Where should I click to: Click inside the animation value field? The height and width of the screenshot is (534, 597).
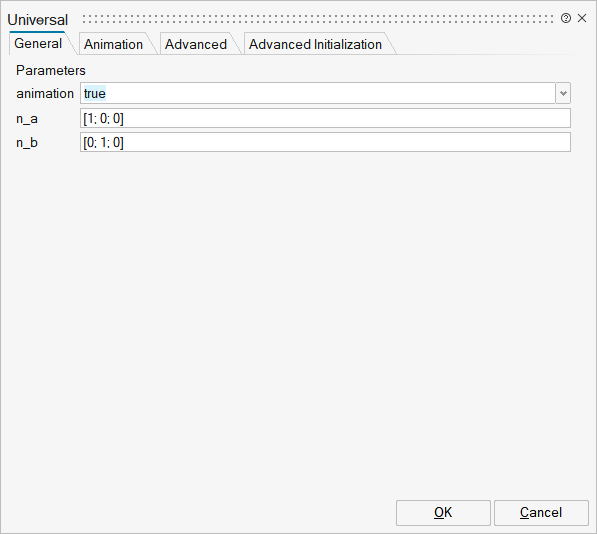[318, 93]
